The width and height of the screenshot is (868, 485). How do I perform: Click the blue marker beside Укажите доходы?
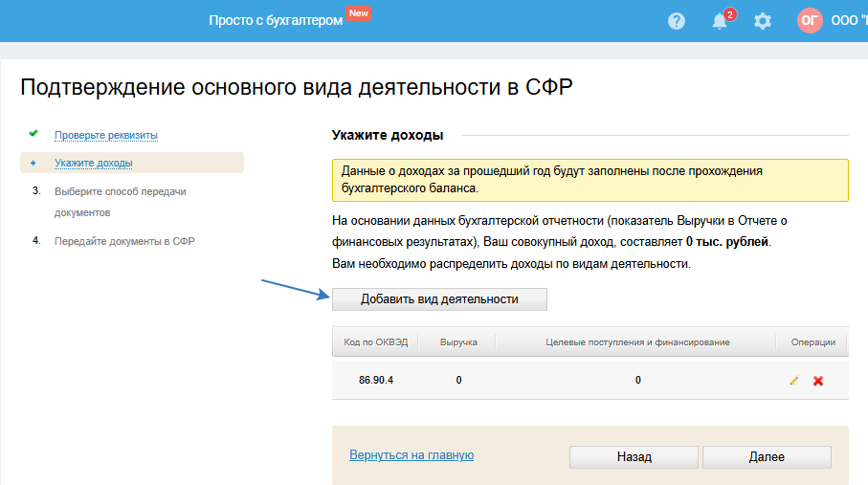33,163
